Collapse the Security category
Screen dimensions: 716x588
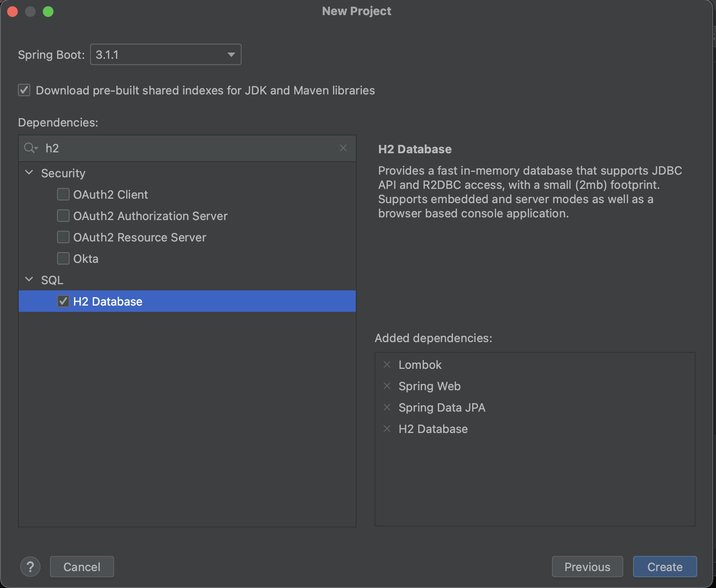[29, 172]
